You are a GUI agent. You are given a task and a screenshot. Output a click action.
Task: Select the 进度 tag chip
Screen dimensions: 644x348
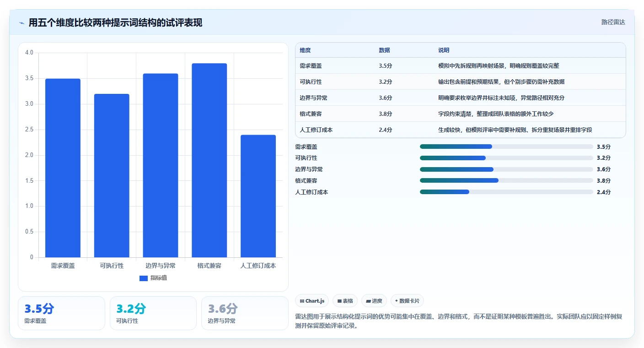click(374, 301)
